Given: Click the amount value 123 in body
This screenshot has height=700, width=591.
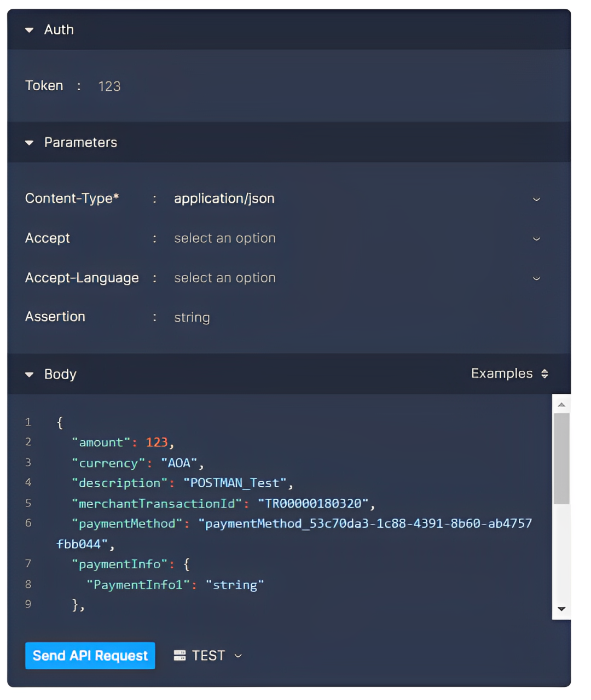Looking at the screenshot, I should (x=157, y=442).
